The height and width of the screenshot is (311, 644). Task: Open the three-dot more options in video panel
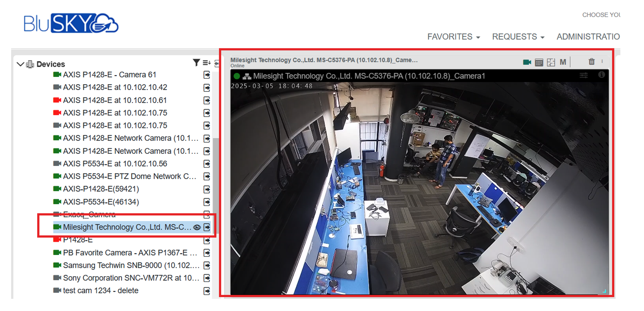pyautogui.click(x=602, y=62)
